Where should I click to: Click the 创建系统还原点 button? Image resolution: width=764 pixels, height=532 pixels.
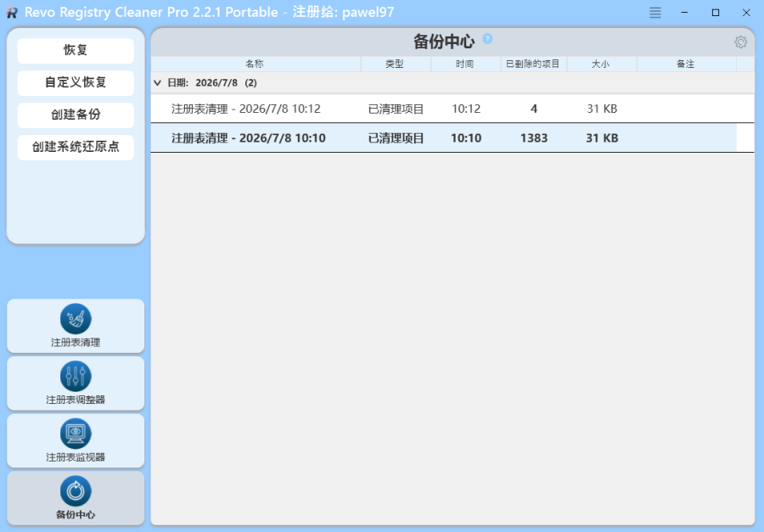coord(76,147)
